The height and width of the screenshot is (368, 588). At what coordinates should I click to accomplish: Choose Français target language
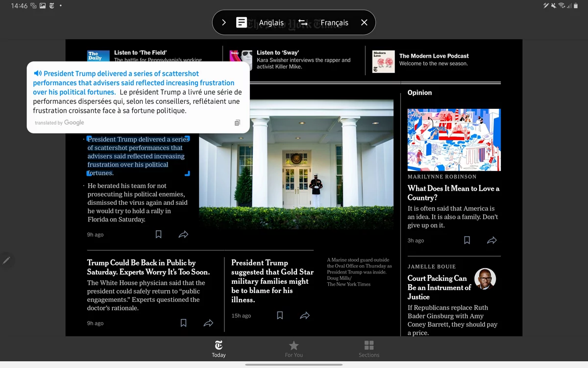pos(335,23)
